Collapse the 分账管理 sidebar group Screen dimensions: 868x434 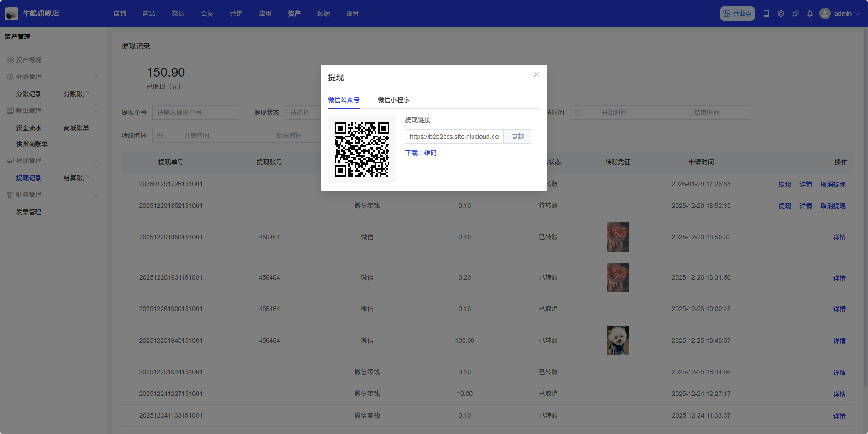97,77
